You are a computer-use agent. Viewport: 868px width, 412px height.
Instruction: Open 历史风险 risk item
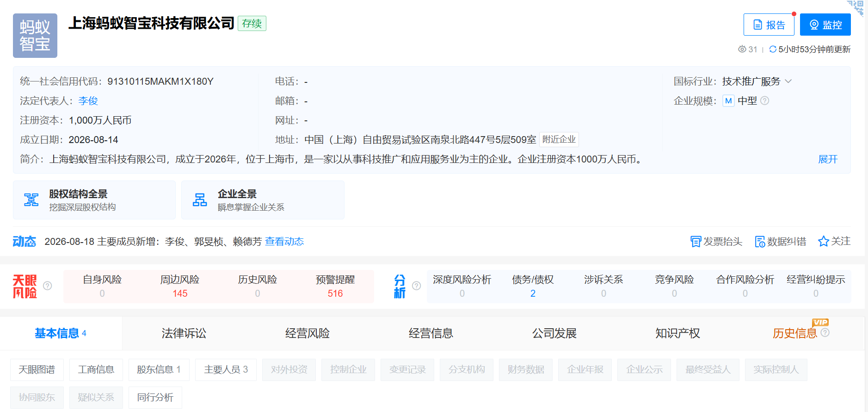[x=258, y=286]
